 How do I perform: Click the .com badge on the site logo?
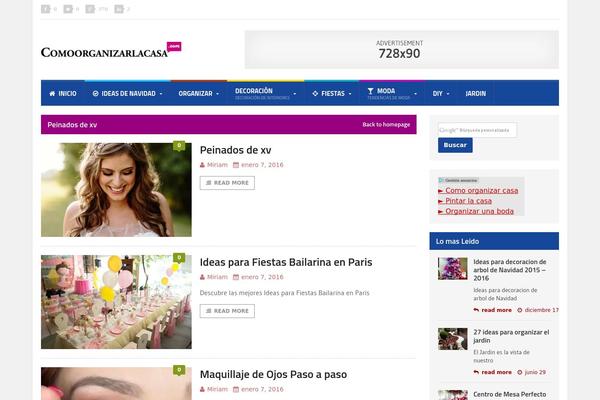tap(174, 46)
